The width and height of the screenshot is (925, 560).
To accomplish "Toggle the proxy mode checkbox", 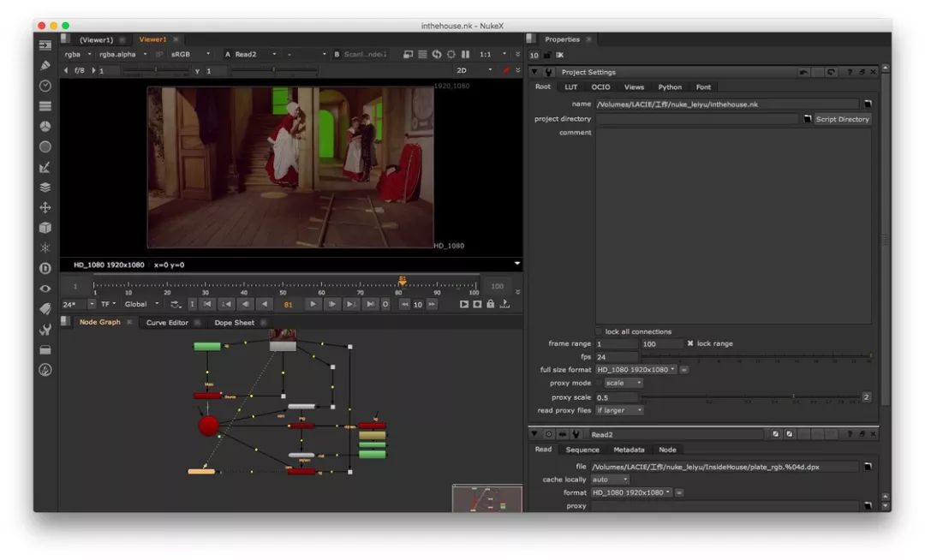I will click(599, 383).
